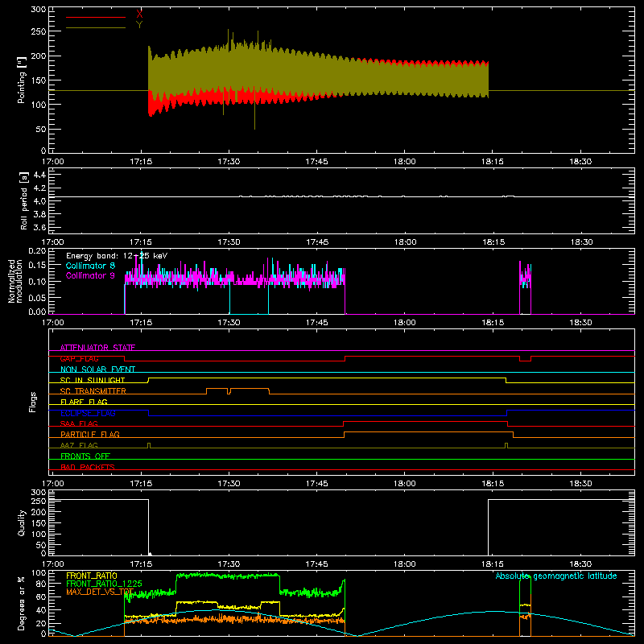
Task: Click the Absolute geomagnetic latitude label
Action: pyautogui.click(x=556, y=576)
